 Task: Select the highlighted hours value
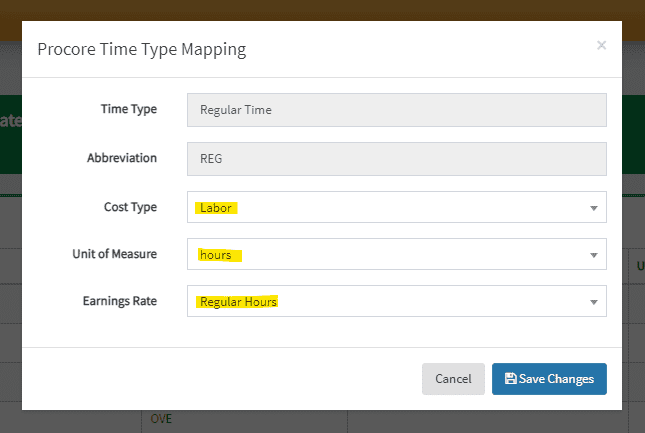215,255
